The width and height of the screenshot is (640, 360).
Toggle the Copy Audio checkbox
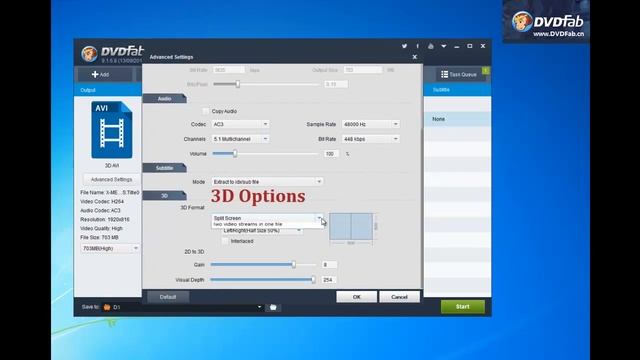point(206,111)
